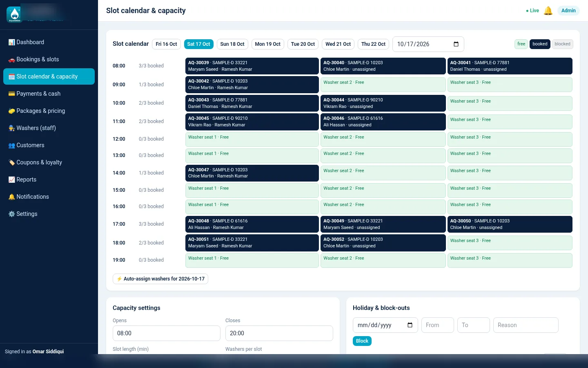The width and height of the screenshot is (588, 368).
Task: Click the booked legend chip
Action: click(540, 44)
